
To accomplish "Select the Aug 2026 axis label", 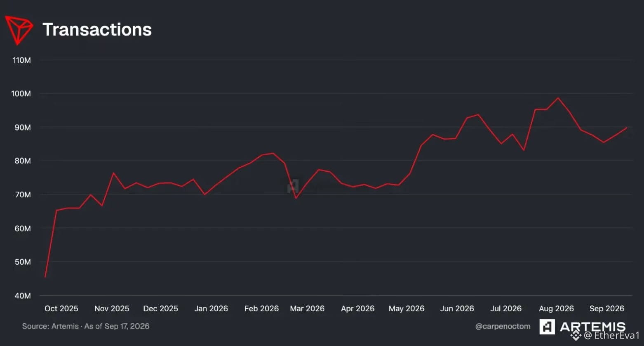I will [556, 308].
